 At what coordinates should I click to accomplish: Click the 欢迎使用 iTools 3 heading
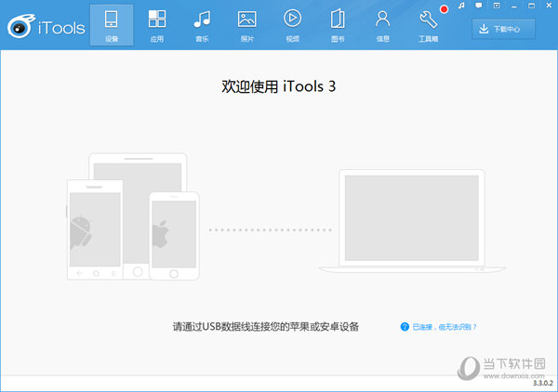point(279,86)
